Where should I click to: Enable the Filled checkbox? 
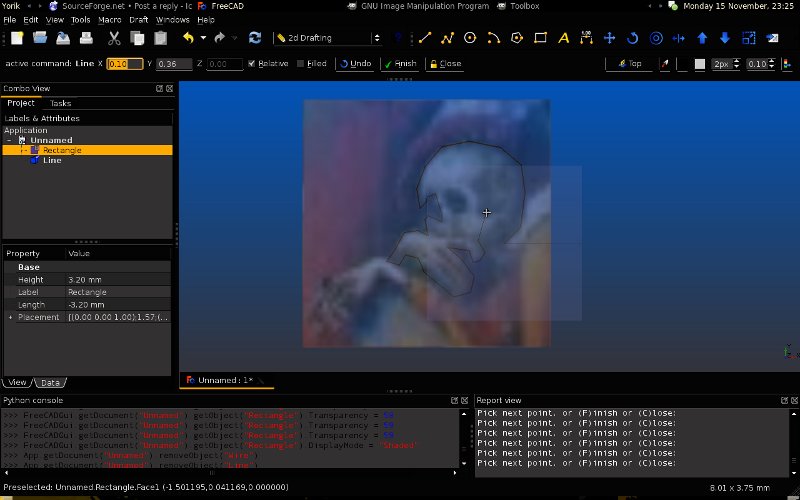[x=301, y=64]
